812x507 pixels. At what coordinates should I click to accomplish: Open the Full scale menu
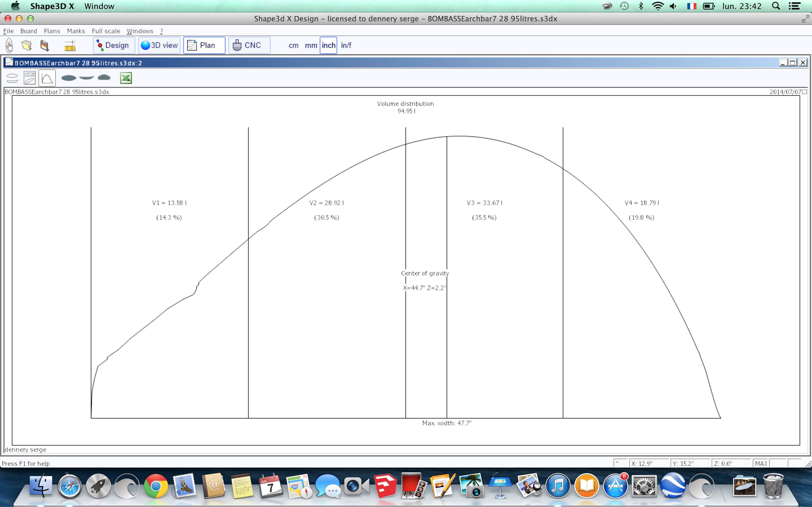point(106,31)
